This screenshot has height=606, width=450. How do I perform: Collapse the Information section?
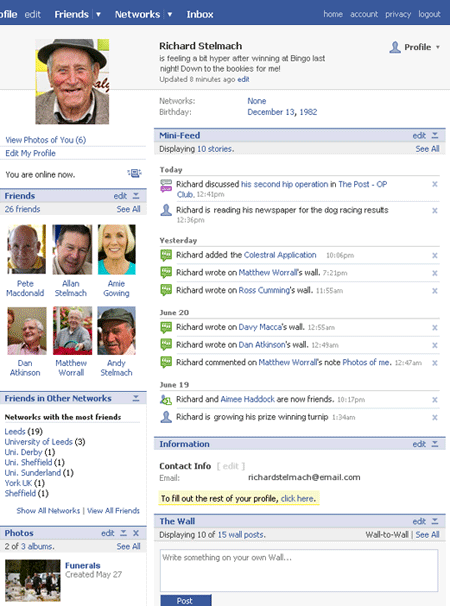pyautogui.click(x=435, y=444)
